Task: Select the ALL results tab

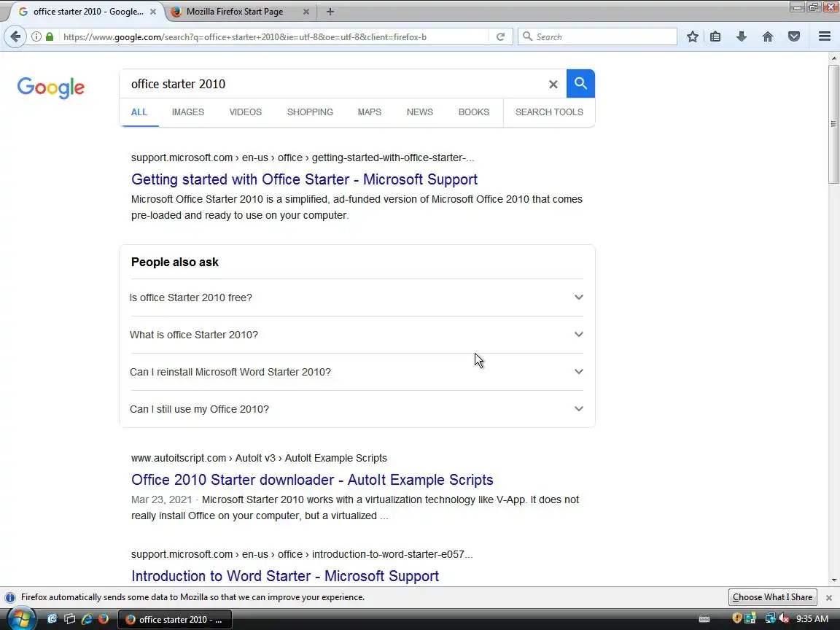Action: (139, 112)
